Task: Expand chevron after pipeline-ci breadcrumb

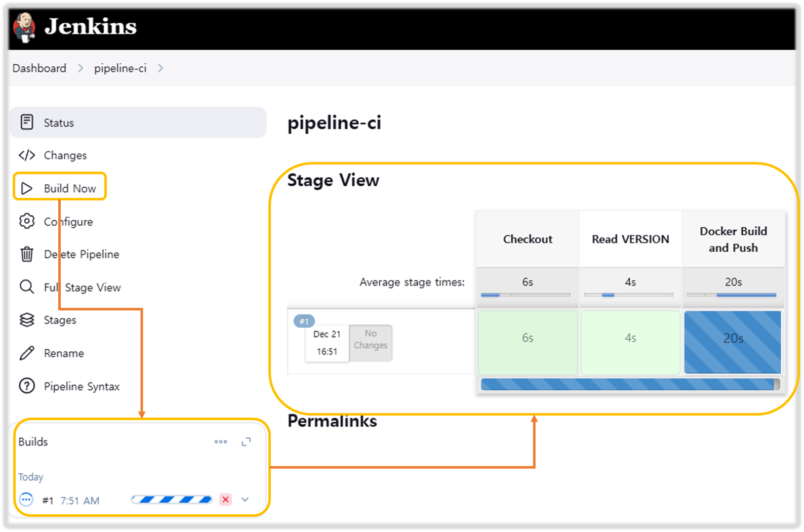Action: coord(160,68)
